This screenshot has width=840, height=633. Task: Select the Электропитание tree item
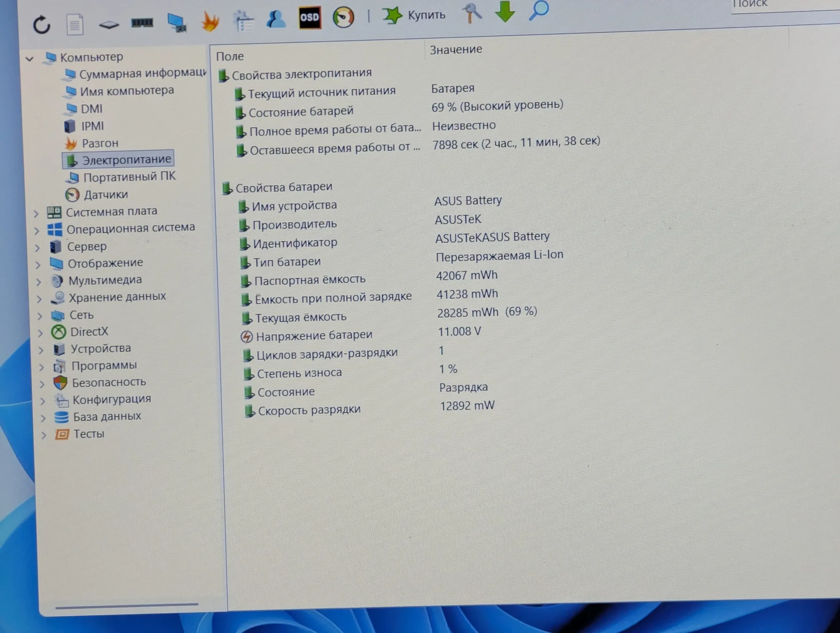coord(118,160)
